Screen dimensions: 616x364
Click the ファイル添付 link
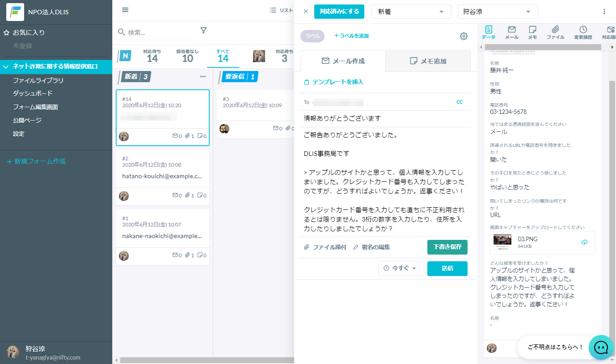325,247
